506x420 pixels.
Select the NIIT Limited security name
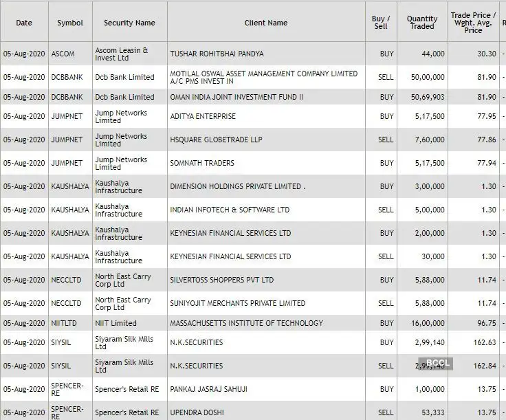coord(115,323)
